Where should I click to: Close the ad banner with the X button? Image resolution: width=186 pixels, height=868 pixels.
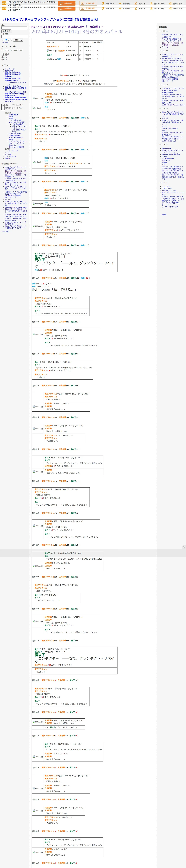184,548
